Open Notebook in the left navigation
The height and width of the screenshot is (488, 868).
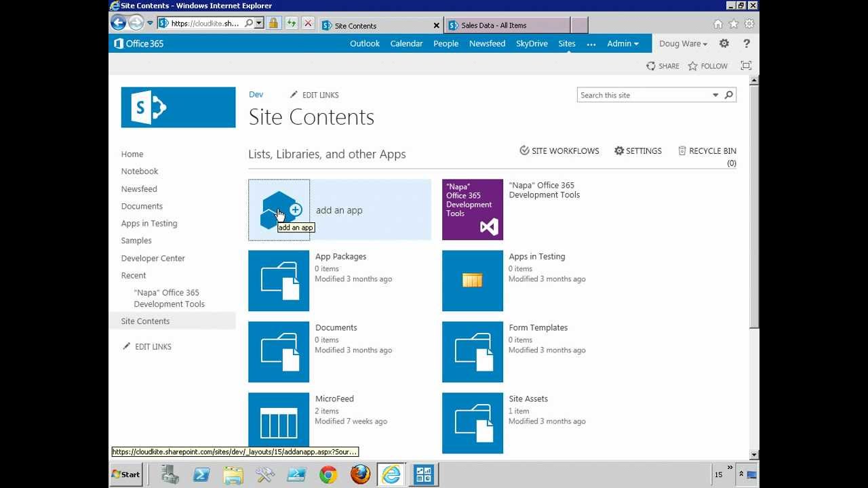point(140,171)
